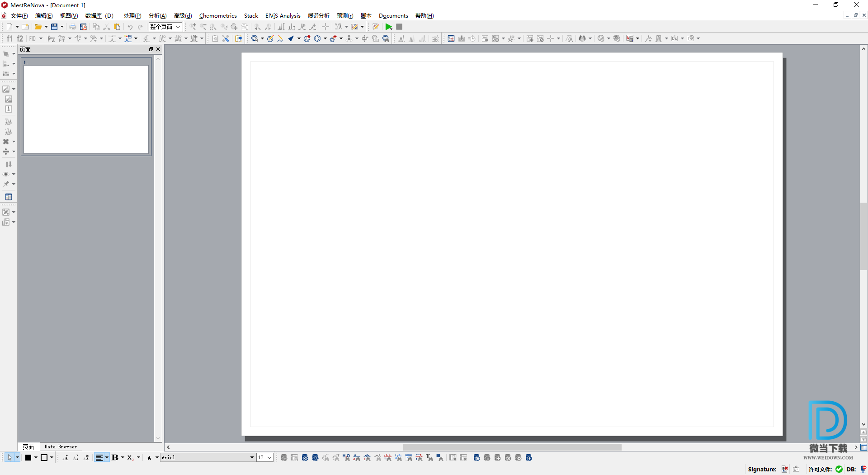Toggle text alignment button
This screenshot has width=868, height=475.
pos(99,457)
